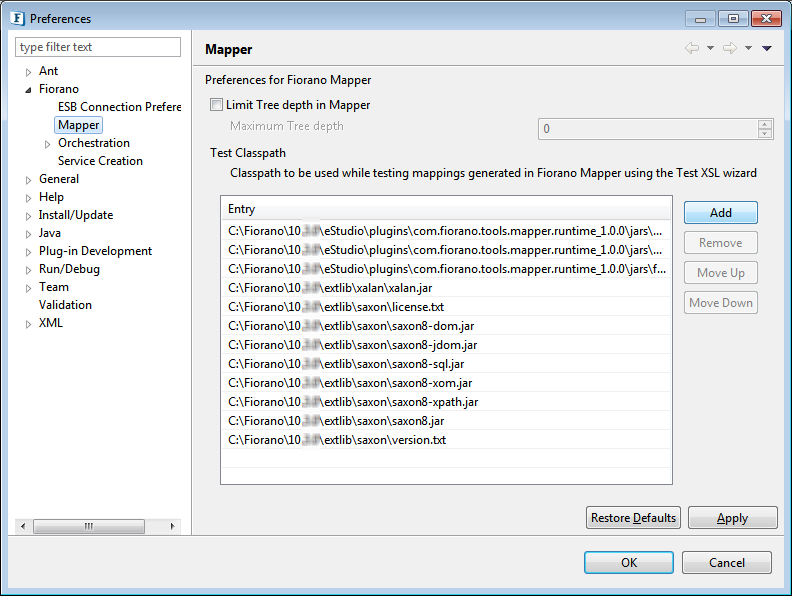
Task: Select the saxon8-xpath.jar entry row
Action: click(x=353, y=402)
